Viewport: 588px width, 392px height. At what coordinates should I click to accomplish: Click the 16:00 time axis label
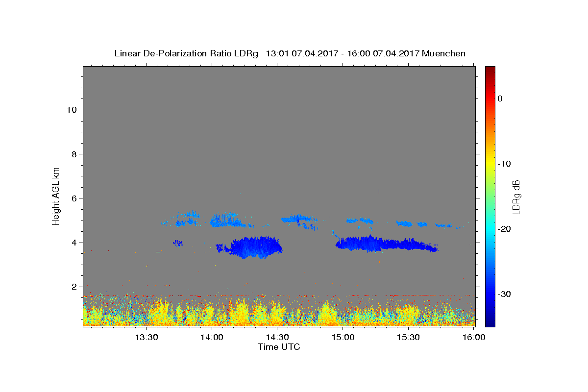tap(473, 337)
